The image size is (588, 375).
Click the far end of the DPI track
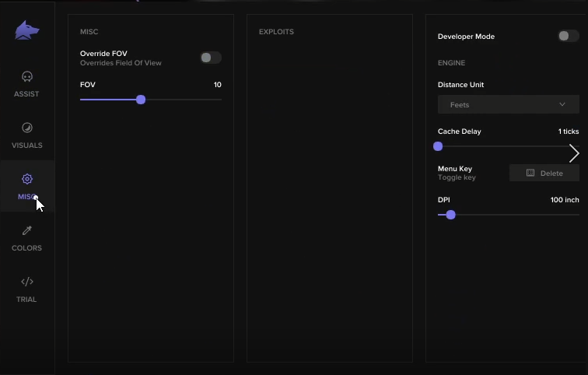tap(576, 215)
